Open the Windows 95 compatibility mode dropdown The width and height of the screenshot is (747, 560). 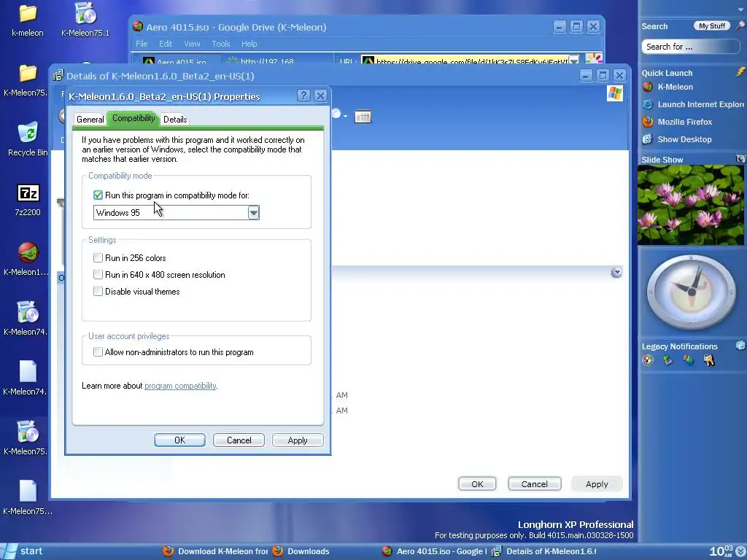tap(253, 212)
